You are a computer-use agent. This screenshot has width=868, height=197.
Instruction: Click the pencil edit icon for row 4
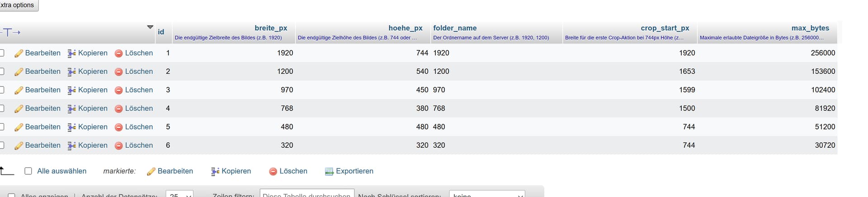[x=19, y=109]
